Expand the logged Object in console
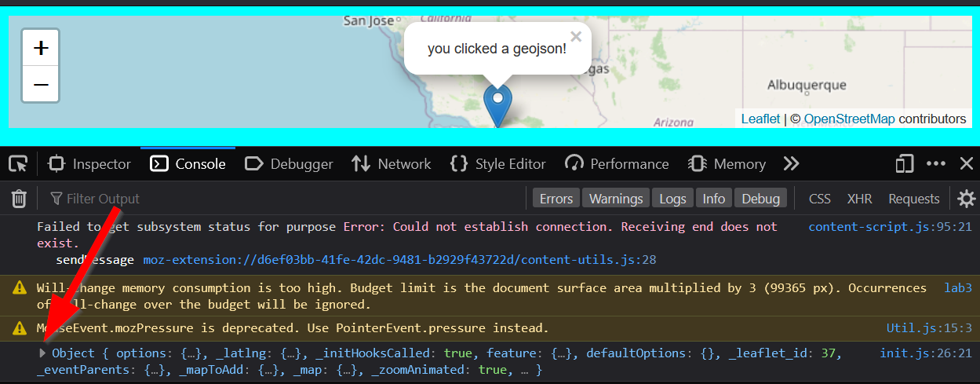This screenshot has height=384, width=980. 43,353
